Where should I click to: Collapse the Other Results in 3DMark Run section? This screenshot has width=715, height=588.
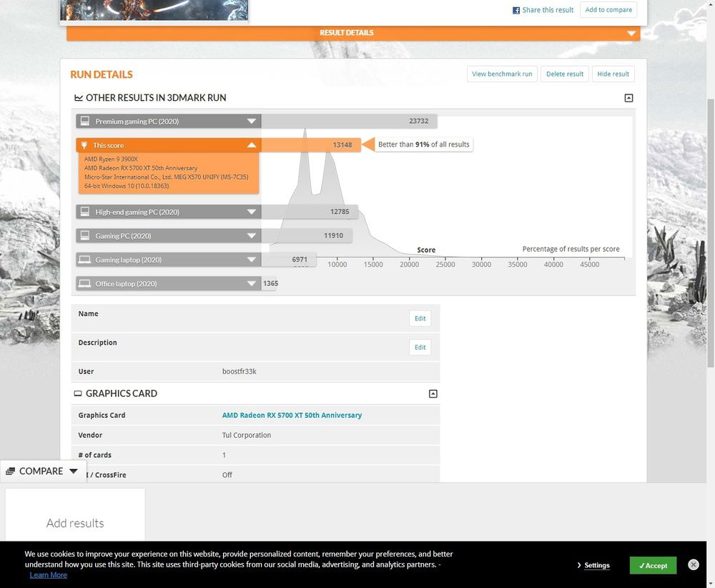point(628,98)
